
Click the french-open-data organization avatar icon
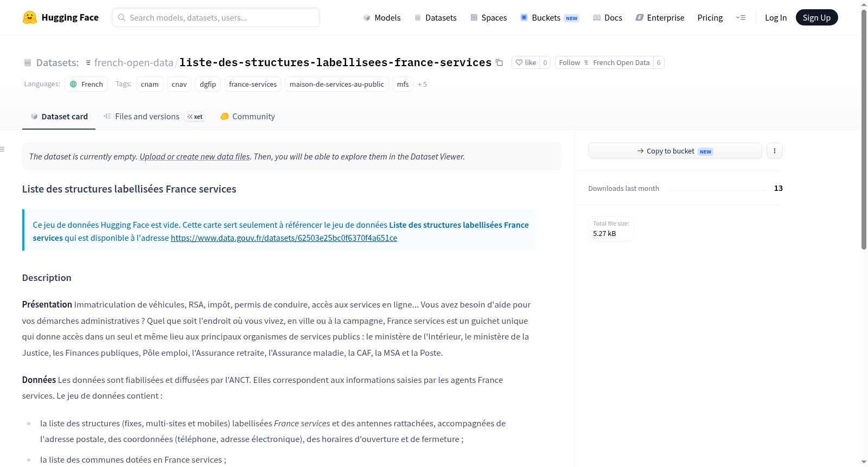pos(88,63)
